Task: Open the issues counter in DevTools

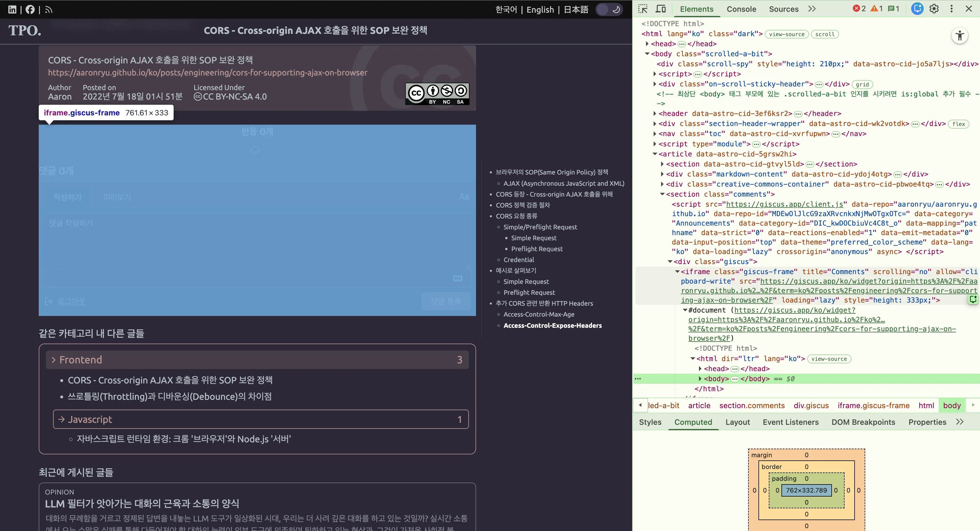Action: tap(894, 8)
